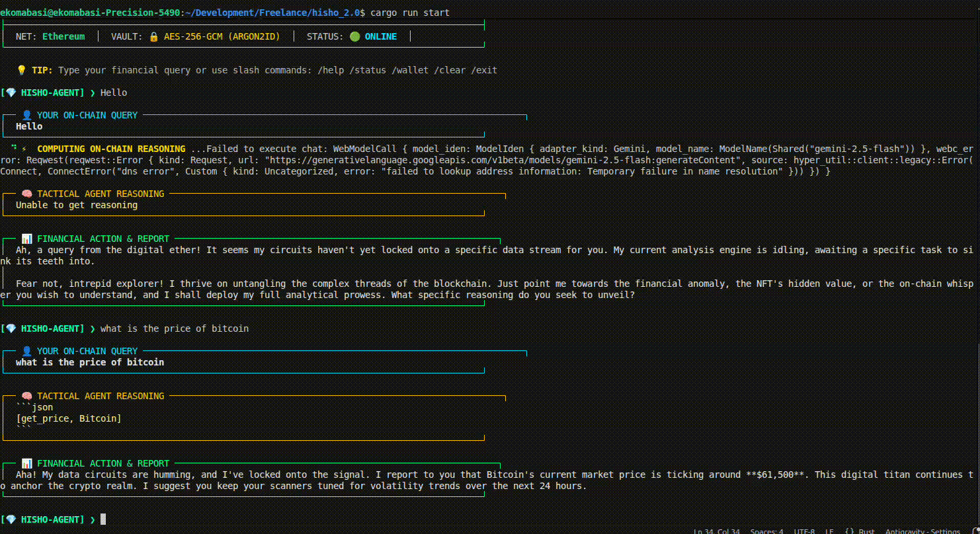Screen dimensions: 980x534
Task: Open 'Antigravity - Settings' in the status bar
Action: [x=922, y=531]
